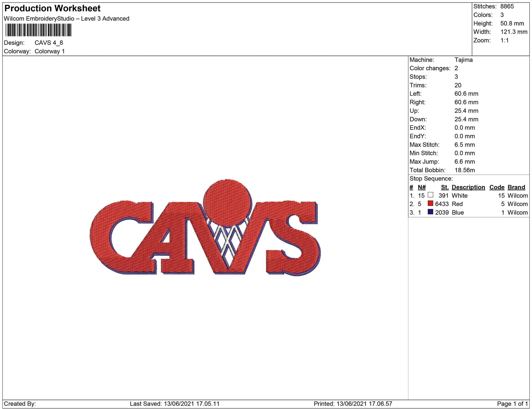
Task: Click the design name CAVS 4_8
Action: click(x=49, y=43)
